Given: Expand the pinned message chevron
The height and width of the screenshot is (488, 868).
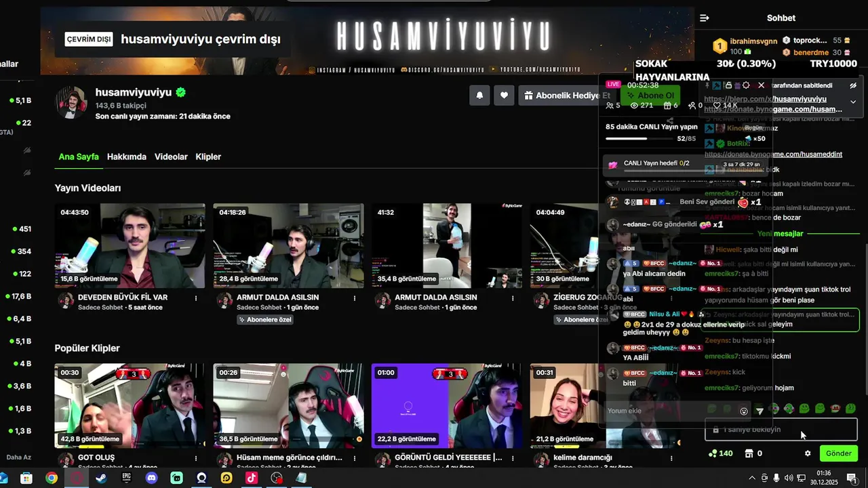Looking at the screenshot, I should [853, 102].
